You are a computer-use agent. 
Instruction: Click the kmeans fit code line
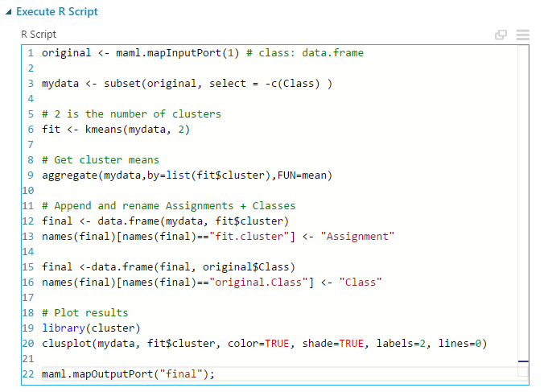[116, 130]
